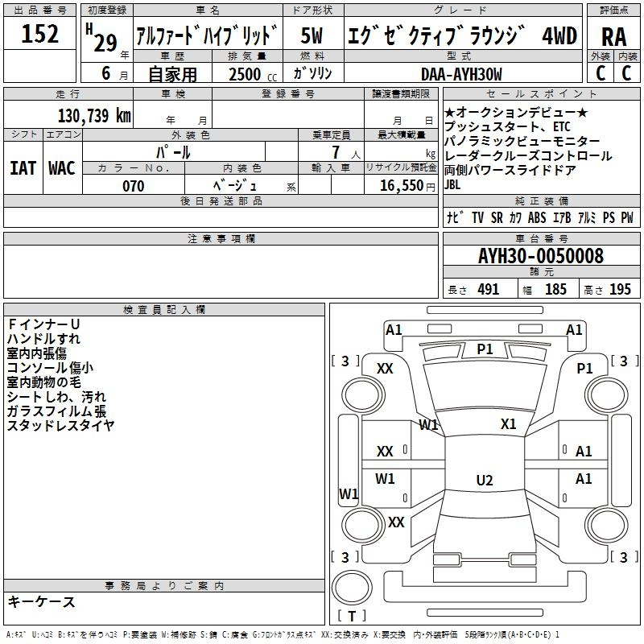The width and height of the screenshot is (644, 644).
Task: Select the 注意事項欄 header
Action: [x=221, y=238]
